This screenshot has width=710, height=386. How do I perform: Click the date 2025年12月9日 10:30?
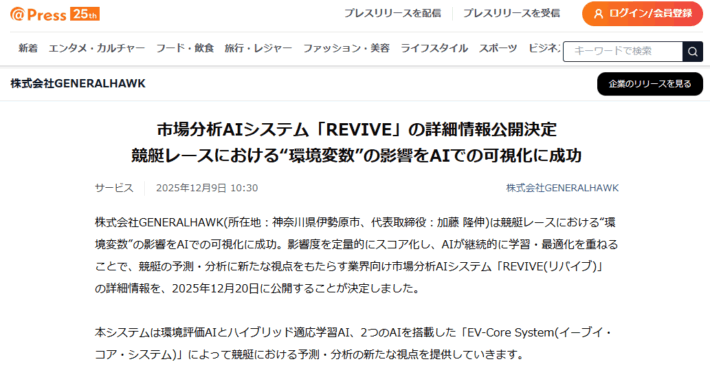(207, 188)
